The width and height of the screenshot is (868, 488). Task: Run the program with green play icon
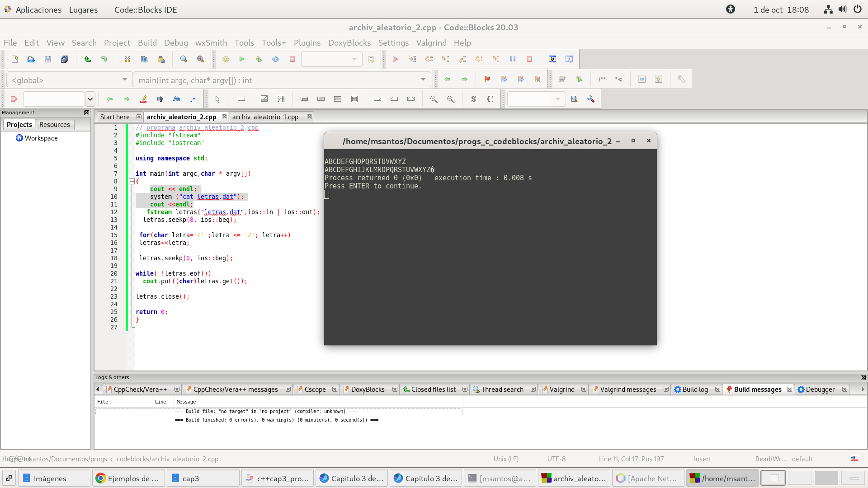242,59
